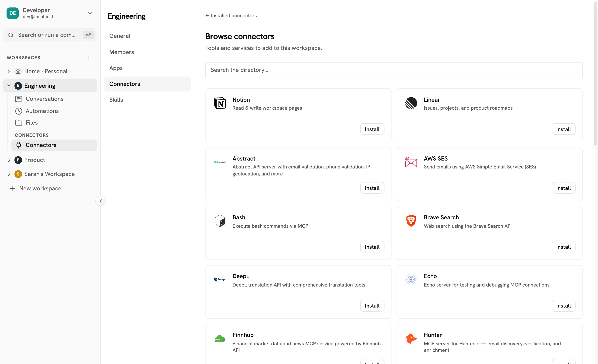This screenshot has width=598, height=364.
Task: Click the Sarah's Workspace S badge
Action: click(x=18, y=174)
